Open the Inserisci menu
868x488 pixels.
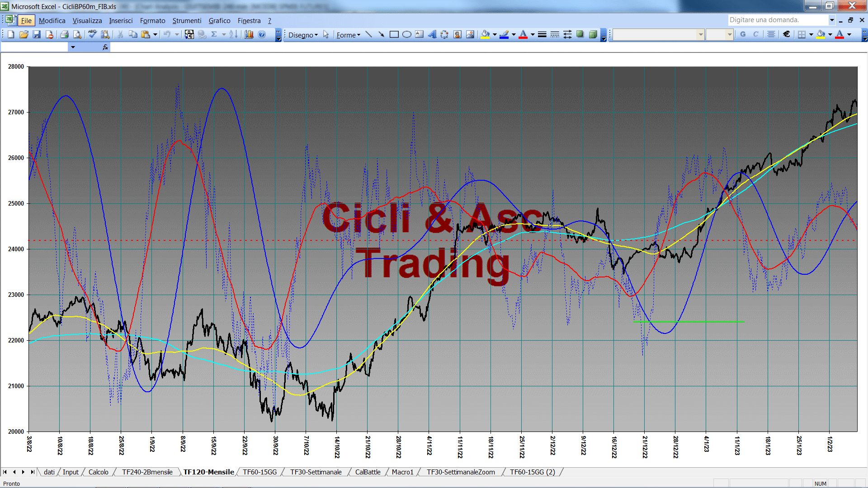coord(121,20)
